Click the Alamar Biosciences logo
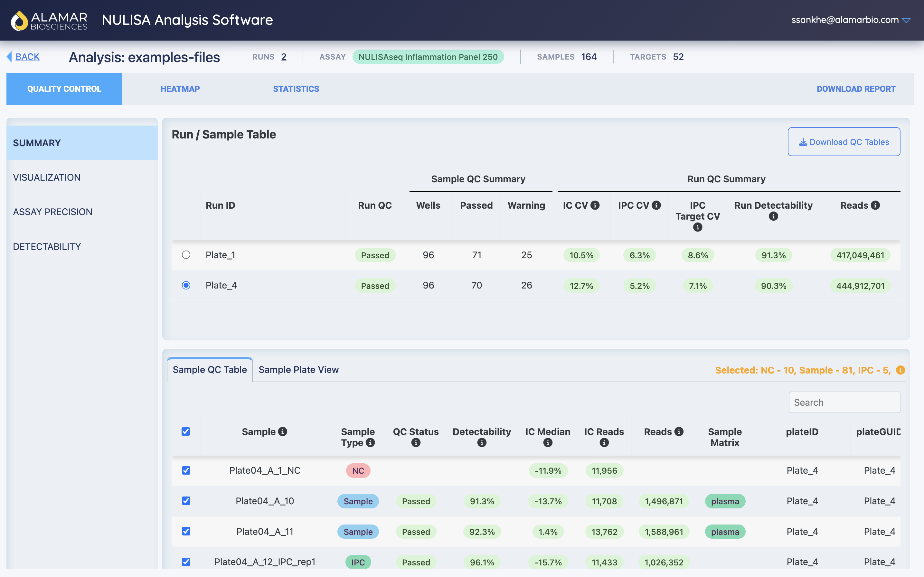The width and height of the screenshot is (924, 577). (x=49, y=20)
